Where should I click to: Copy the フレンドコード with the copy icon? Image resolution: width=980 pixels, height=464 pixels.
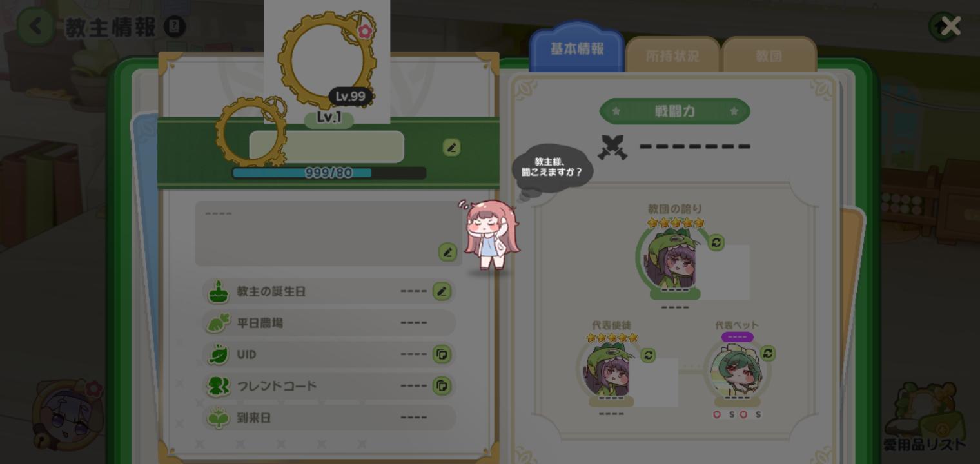click(442, 385)
